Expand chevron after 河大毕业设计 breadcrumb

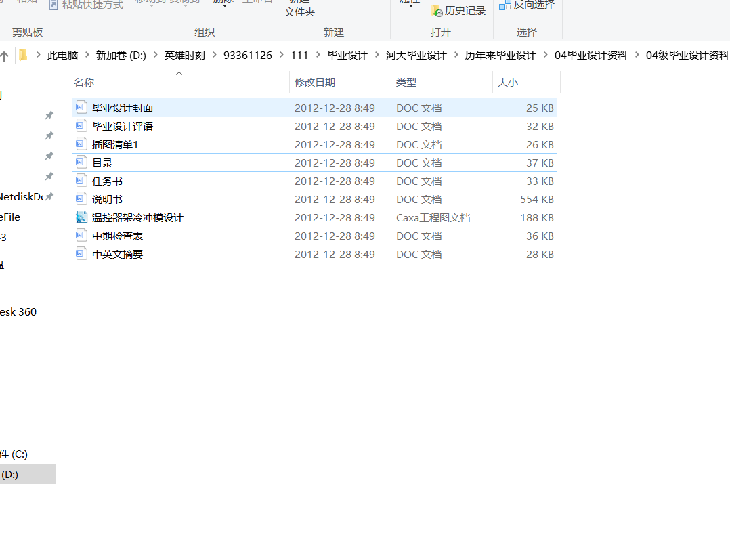(456, 56)
